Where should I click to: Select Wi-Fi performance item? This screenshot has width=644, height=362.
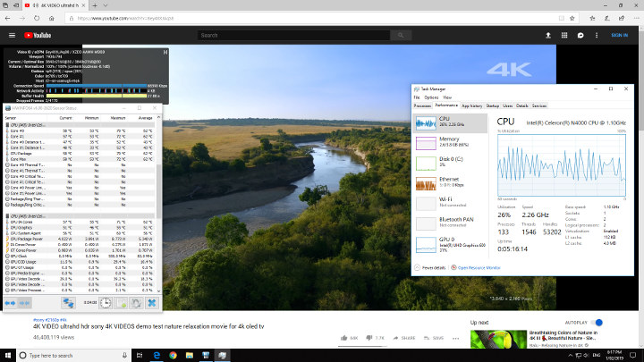tap(450, 203)
